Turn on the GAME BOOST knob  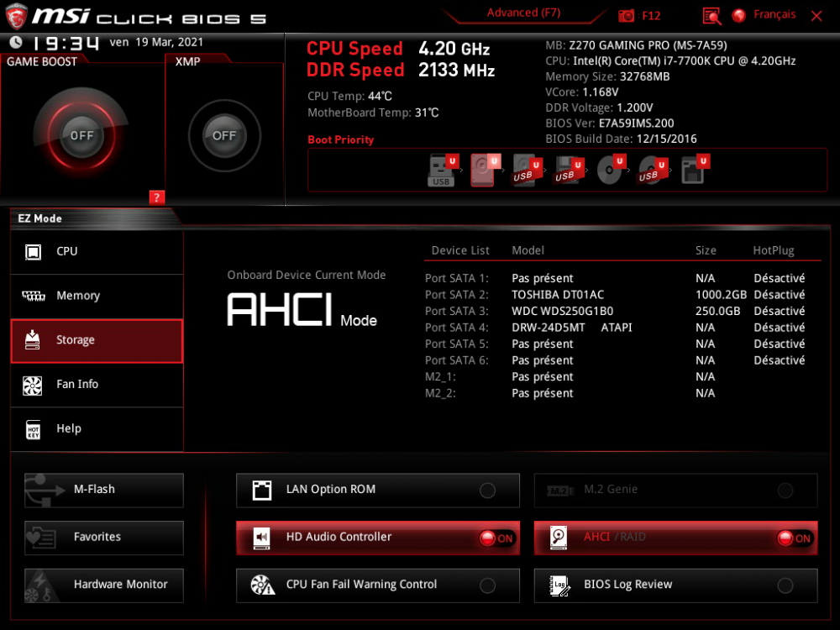click(81, 135)
